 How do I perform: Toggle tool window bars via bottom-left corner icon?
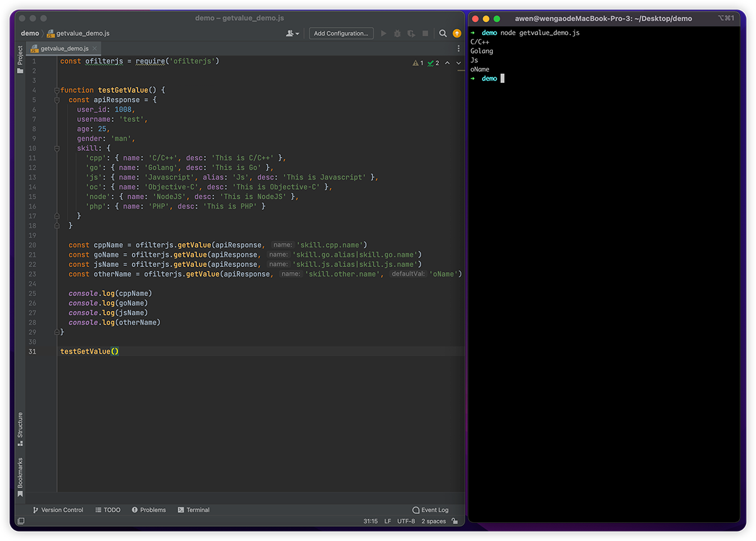click(21, 521)
